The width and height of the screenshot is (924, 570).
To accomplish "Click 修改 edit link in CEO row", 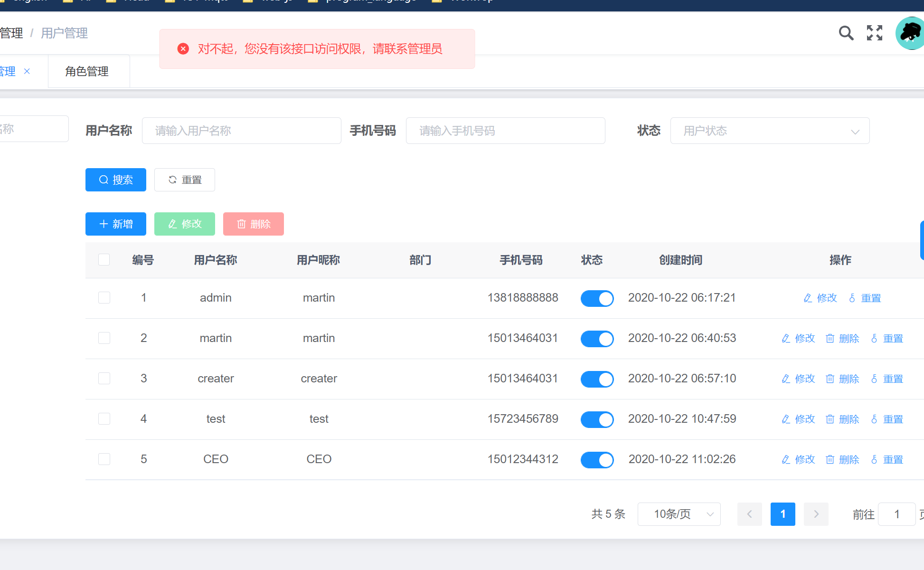I will [798, 459].
